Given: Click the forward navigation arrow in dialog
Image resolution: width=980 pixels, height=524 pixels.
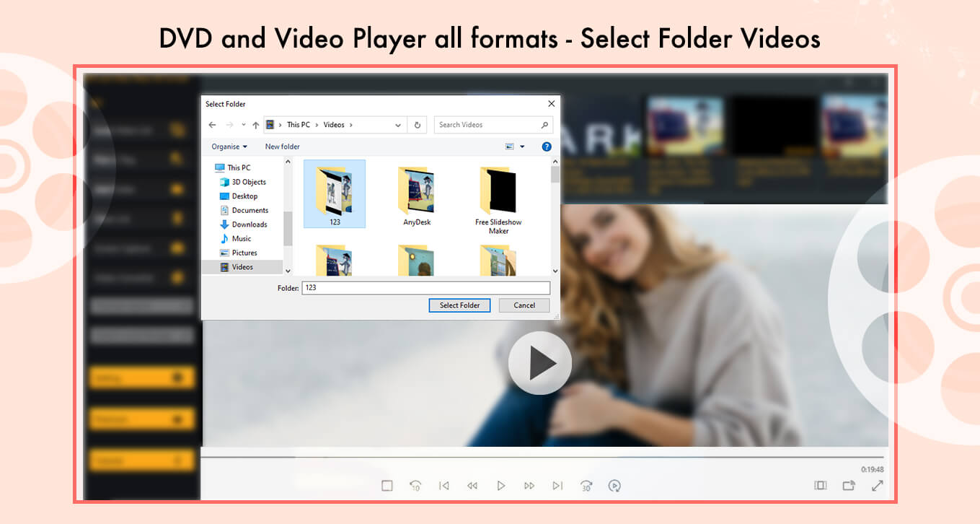Looking at the screenshot, I should pyautogui.click(x=229, y=125).
